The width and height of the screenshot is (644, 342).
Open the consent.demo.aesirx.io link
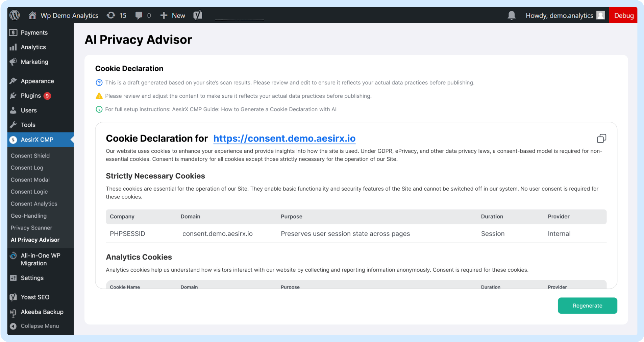tap(284, 139)
